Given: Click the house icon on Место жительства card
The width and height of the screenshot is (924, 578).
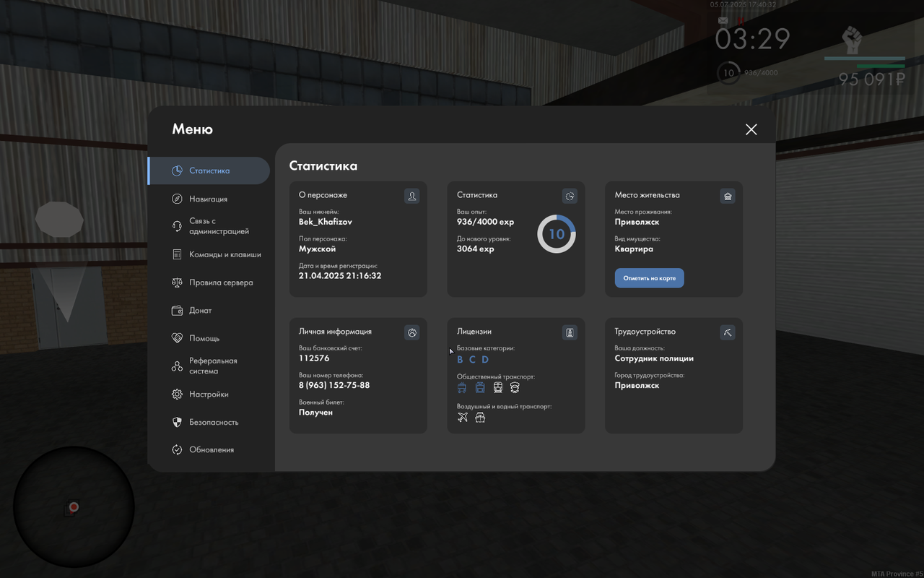Looking at the screenshot, I should pos(728,196).
